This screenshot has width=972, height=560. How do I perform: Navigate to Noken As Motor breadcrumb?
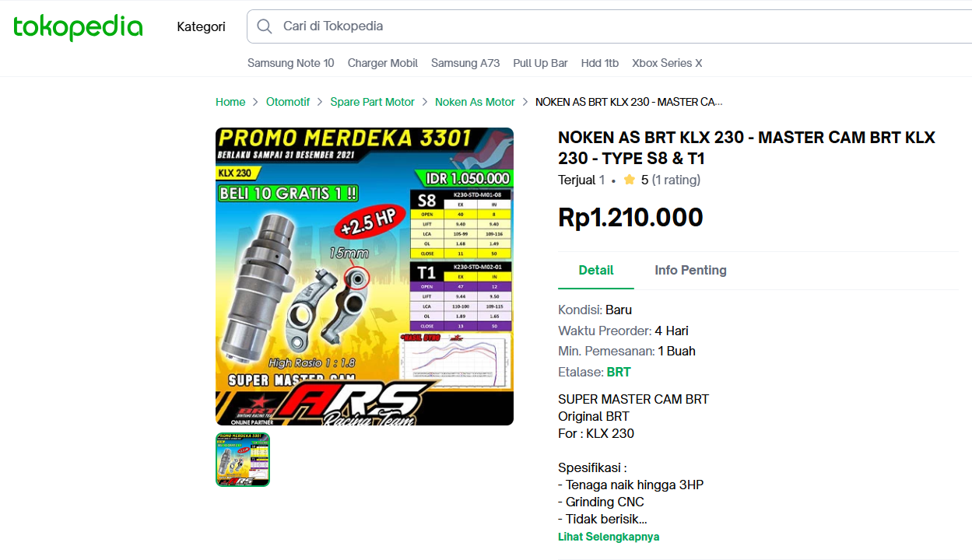[475, 102]
